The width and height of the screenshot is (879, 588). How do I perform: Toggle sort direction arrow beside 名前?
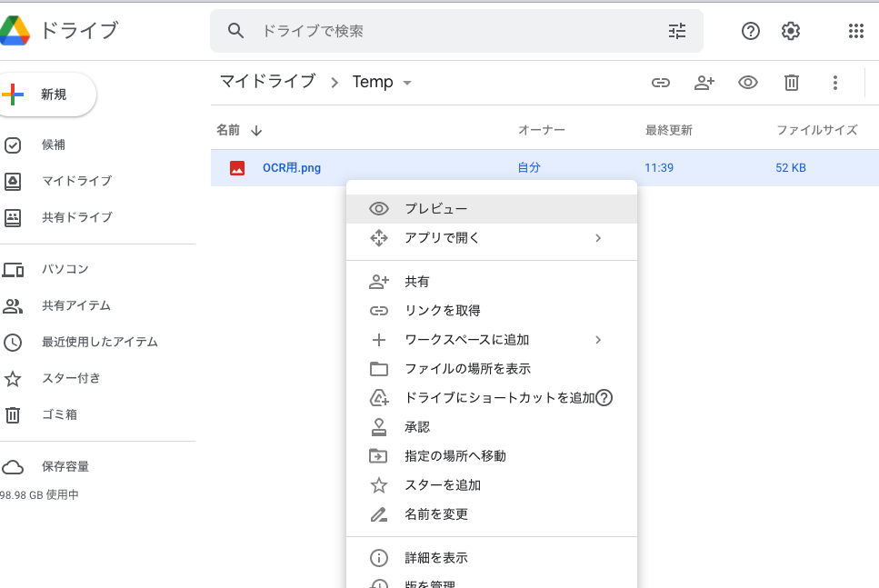[256, 131]
